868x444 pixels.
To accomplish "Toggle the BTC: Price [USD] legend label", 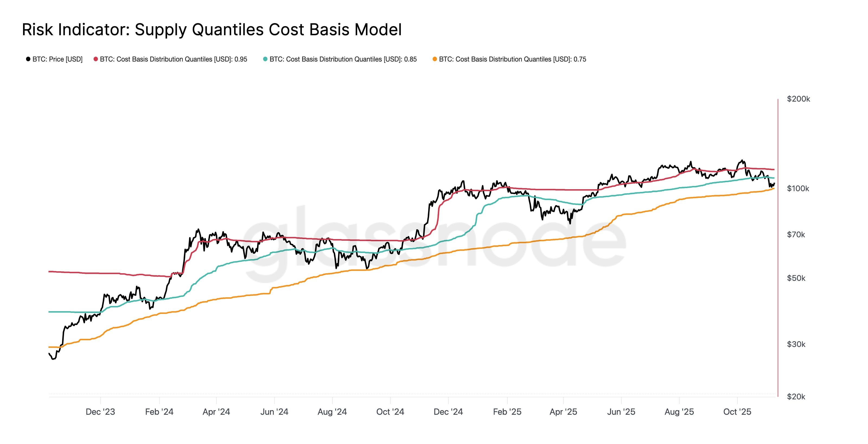I will point(57,59).
